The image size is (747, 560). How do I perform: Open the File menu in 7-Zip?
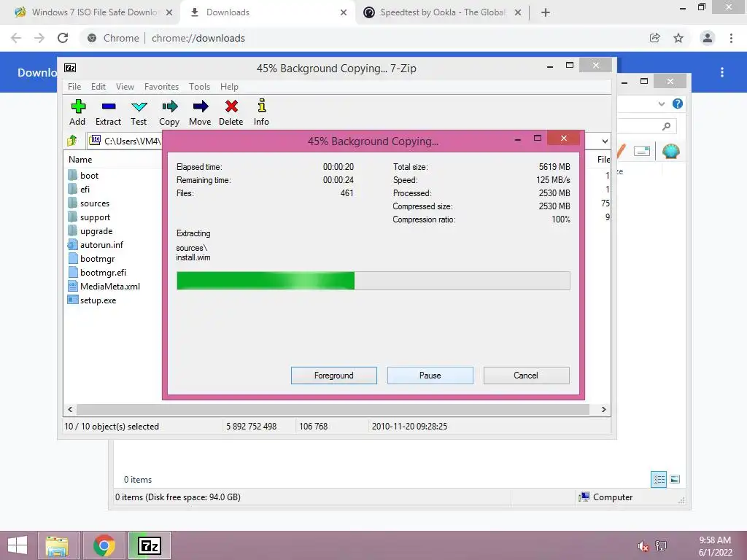74,87
